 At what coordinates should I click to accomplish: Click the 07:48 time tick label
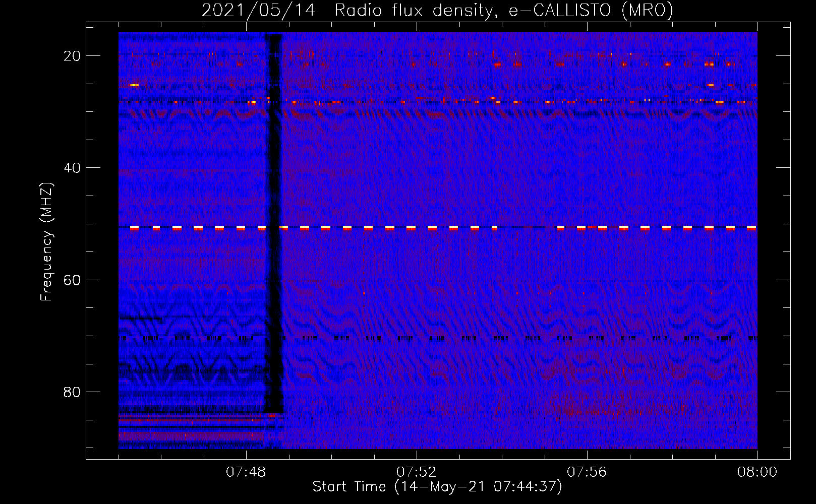246,472
